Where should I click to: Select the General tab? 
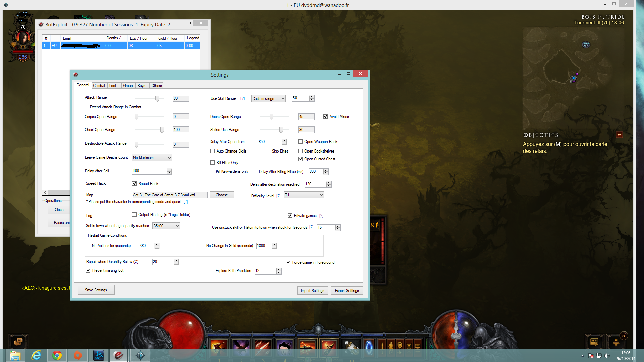click(x=83, y=85)
